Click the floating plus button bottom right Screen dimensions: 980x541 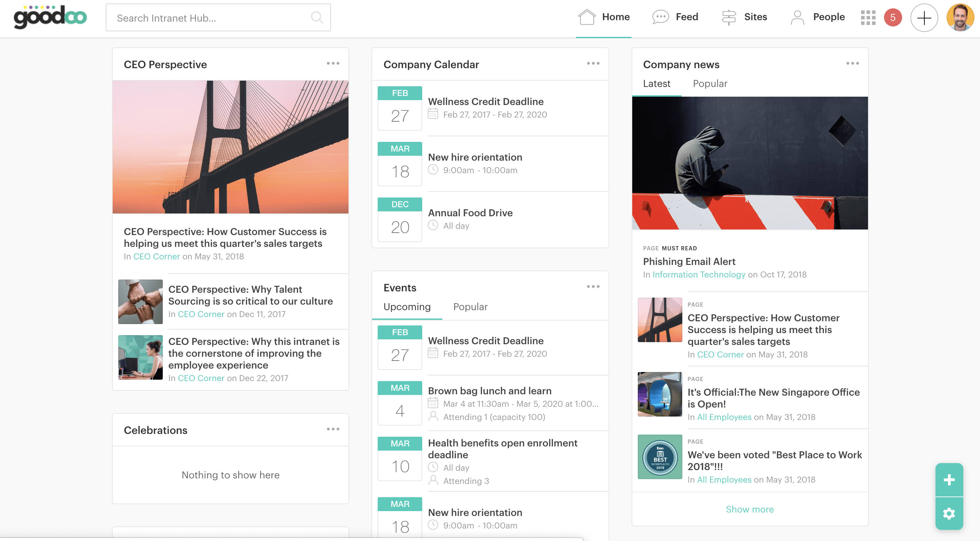(949, 480)
